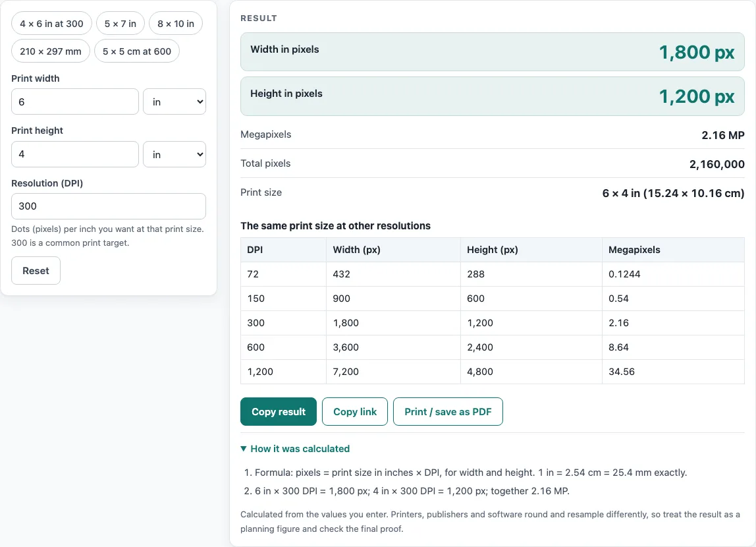Pick the "210 × 297 mm" preset
Image resolution: width=756 pixels, height=547 pixels.
[x=51, y=51]
